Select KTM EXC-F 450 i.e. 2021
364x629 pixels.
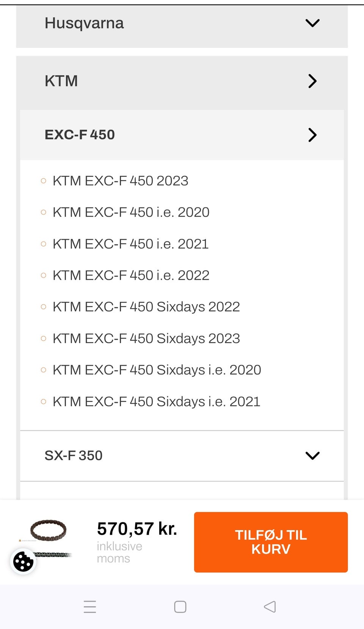[x=130, y=244]
